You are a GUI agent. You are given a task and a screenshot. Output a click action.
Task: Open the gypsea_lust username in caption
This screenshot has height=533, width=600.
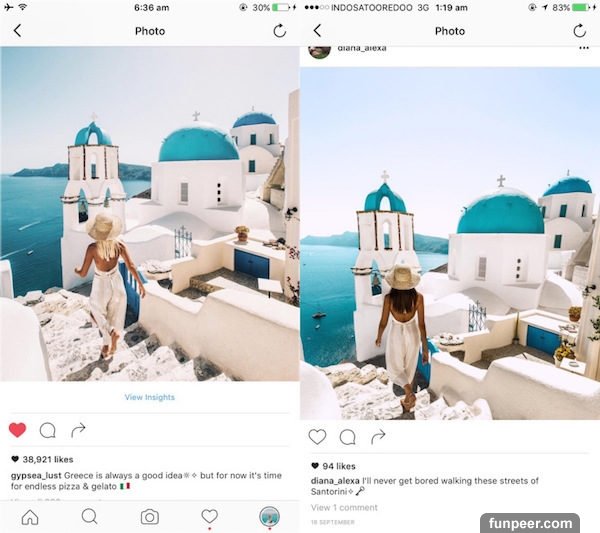(36, 476)
